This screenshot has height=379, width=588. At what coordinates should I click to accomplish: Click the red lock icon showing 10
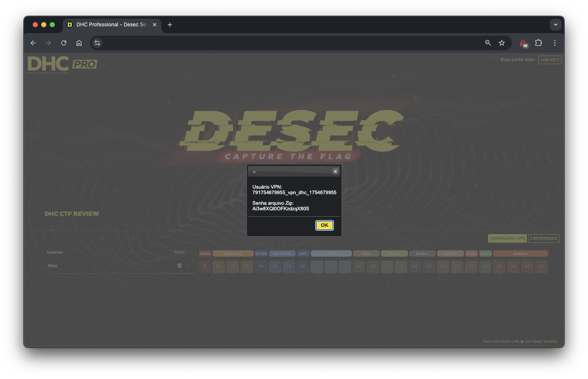[523, 42]
